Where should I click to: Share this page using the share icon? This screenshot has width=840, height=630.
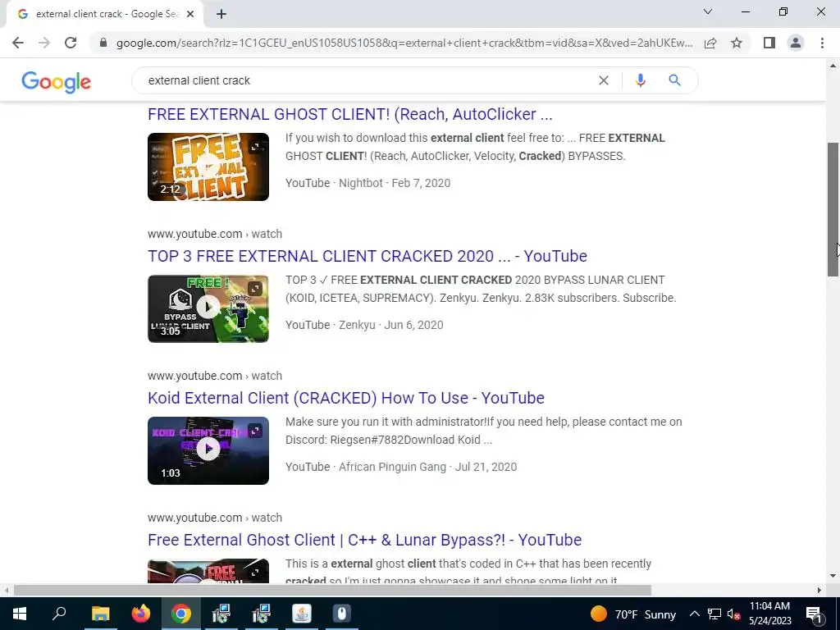[x=710, y=43]
